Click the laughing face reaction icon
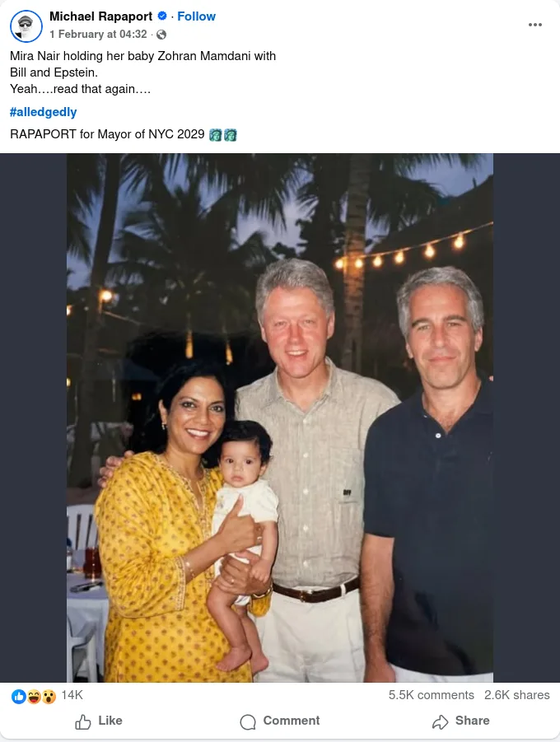Image resolution: width=560 pixels, height=742 pixels. [34, 696]
